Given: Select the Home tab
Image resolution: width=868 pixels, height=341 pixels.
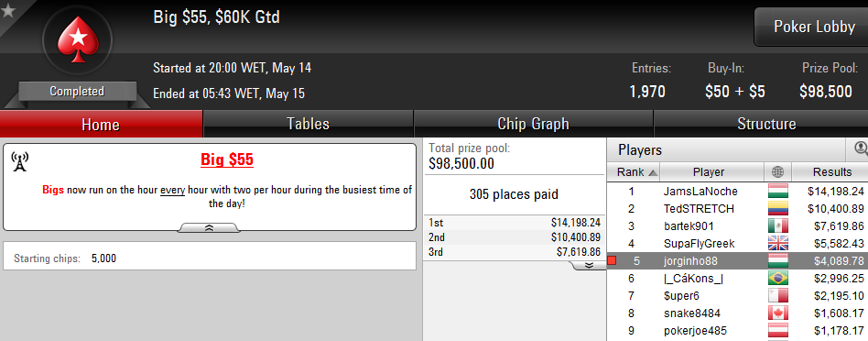Looking at the screenshot, I should 101,124.
